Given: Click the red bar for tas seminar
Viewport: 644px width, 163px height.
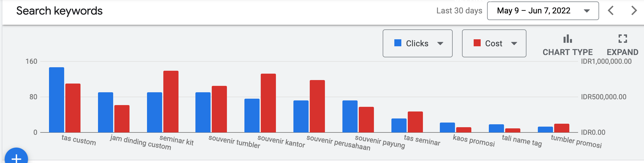Looking at the screenshot, I should pos(415,122).
